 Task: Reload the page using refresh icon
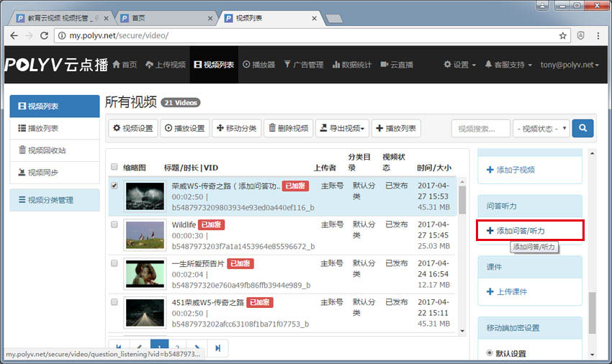click(45, 35)
